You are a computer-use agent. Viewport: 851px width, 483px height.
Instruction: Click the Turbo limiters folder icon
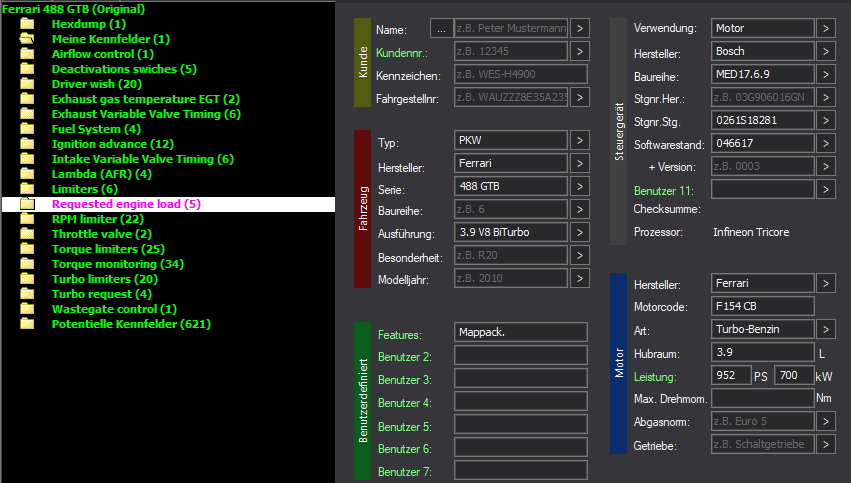[x=27, y=279]
